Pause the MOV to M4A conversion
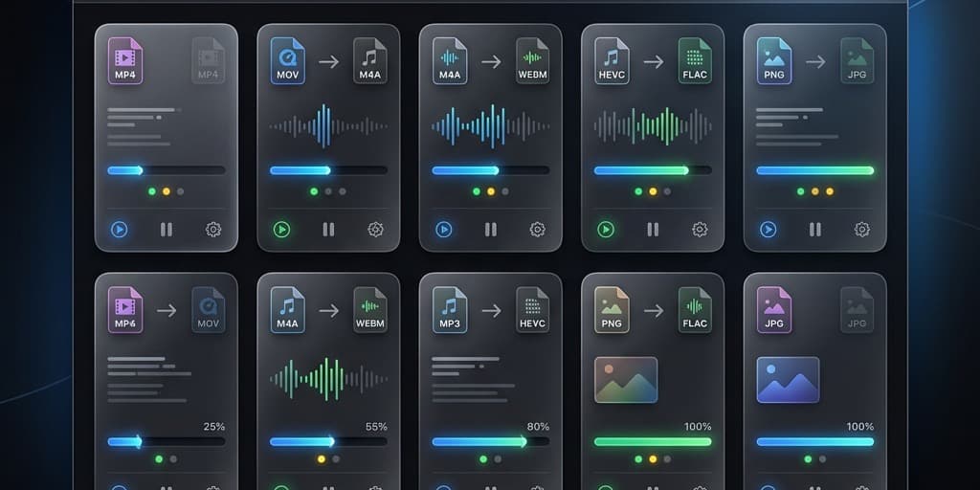This screenshot has height=490, width=980. [x=328, y=230]
